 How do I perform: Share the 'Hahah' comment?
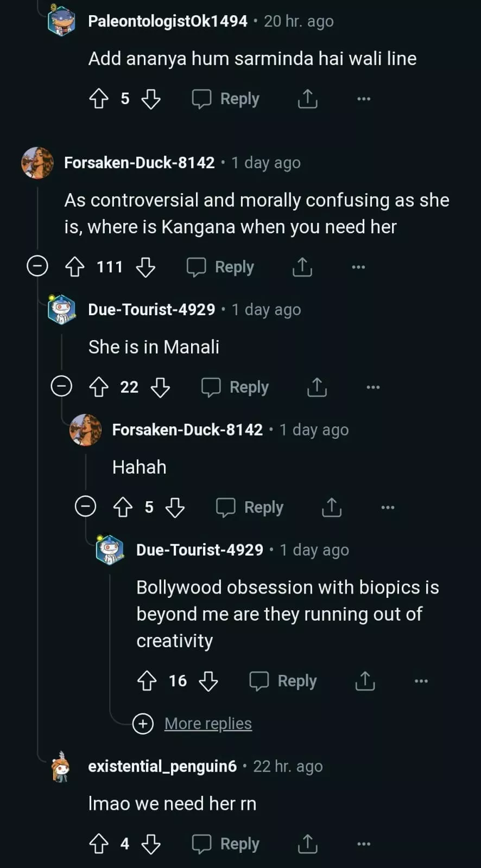(x=332, y=507)
